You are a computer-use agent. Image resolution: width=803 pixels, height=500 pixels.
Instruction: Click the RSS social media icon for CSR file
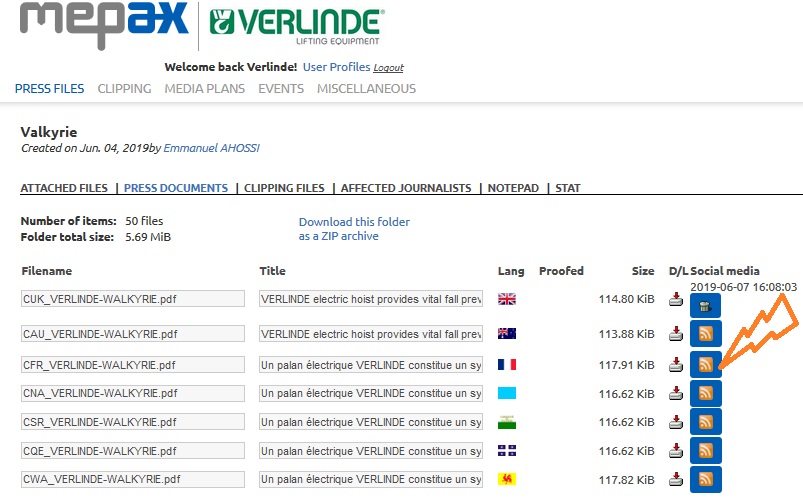point(705,422)
